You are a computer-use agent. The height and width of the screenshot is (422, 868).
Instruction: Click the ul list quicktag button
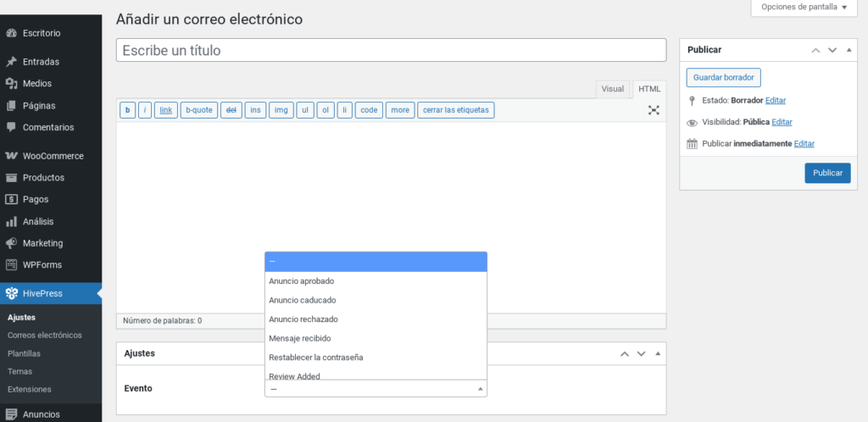click(305, 110)
